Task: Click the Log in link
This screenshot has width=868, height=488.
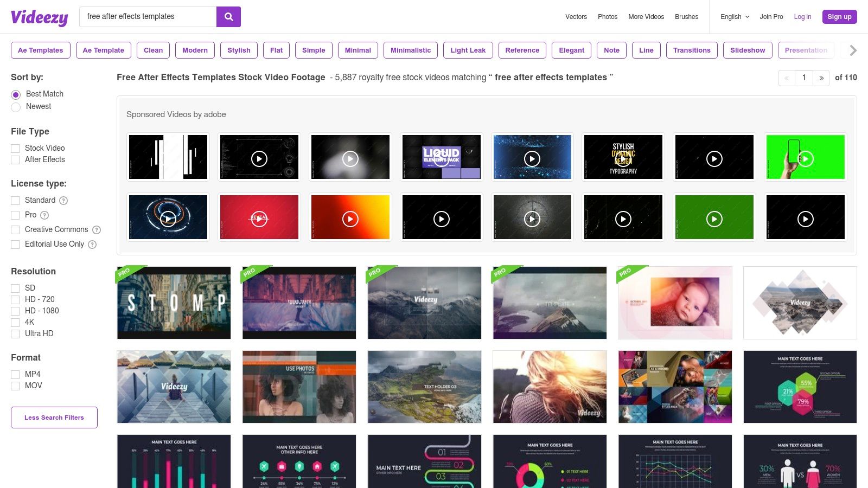Action: [802, 17]
